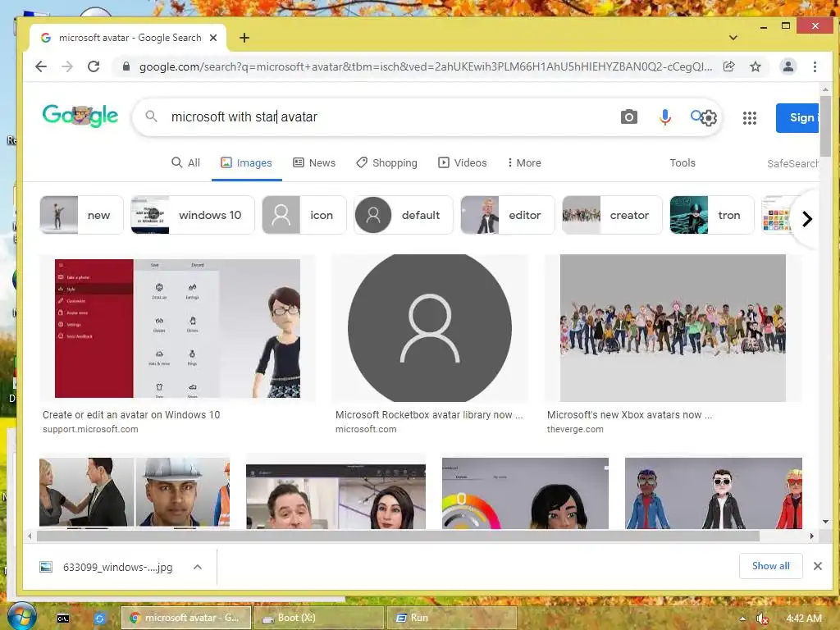Go forward using the forward arrow
Screen dimensions: 840x630
click(67, 66)
